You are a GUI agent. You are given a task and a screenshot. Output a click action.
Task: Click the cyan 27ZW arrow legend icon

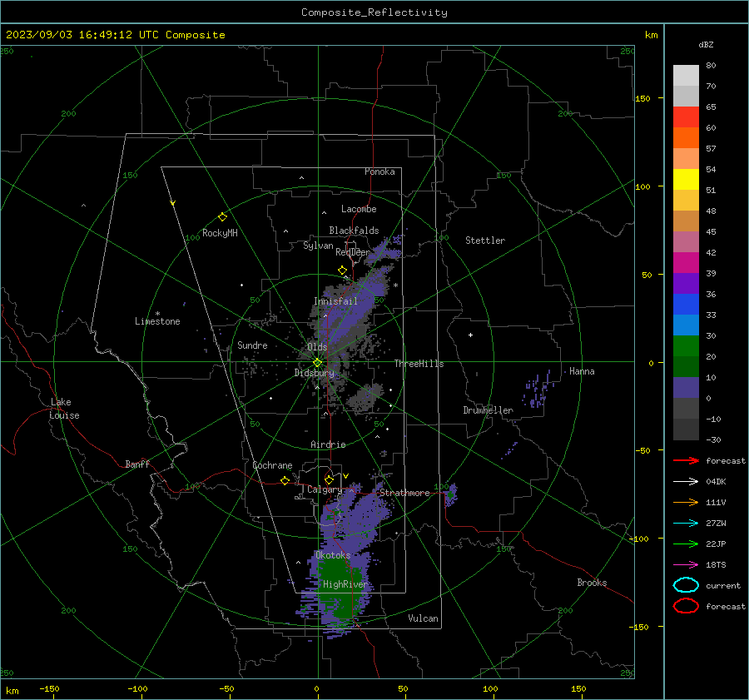tap(686, 524)
